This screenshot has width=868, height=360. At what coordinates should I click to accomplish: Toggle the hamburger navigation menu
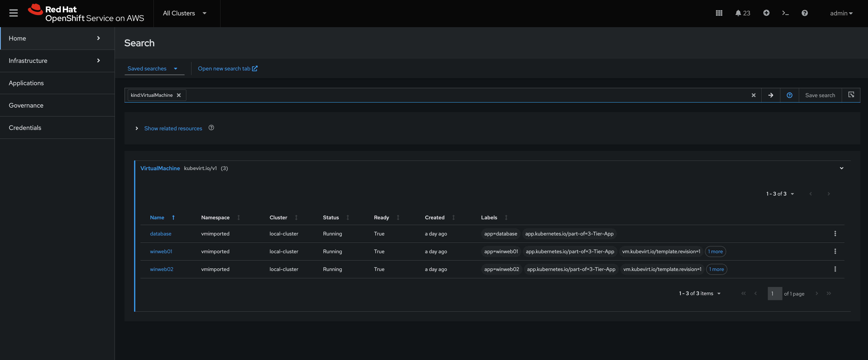[x=14, y=13]
